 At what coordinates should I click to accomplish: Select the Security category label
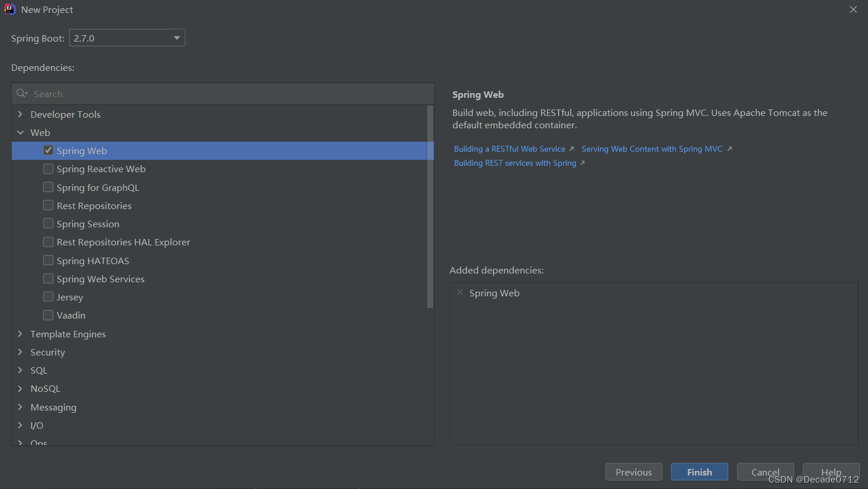(47, 352)
